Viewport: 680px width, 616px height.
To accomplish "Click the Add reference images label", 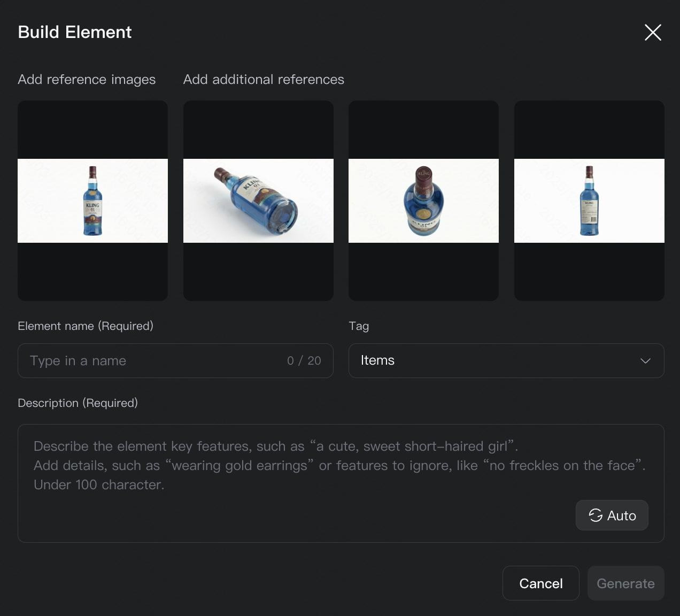I will coord(87,80).
